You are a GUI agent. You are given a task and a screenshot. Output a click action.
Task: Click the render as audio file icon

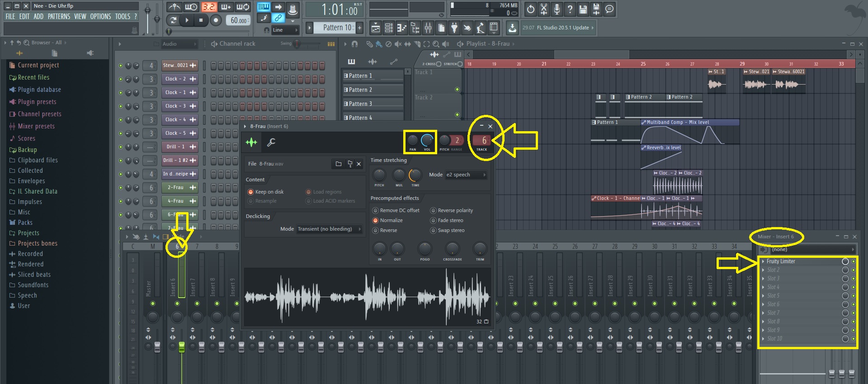[596, 9]
